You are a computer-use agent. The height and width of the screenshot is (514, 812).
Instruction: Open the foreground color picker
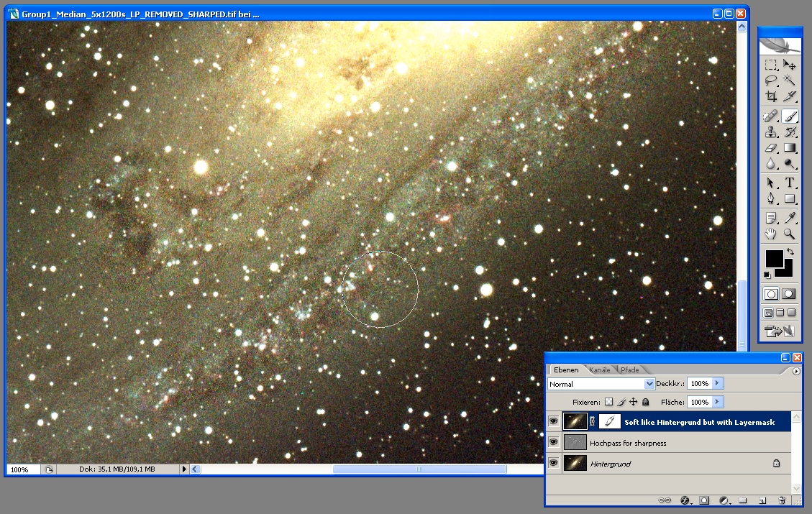tap(774, 258)
